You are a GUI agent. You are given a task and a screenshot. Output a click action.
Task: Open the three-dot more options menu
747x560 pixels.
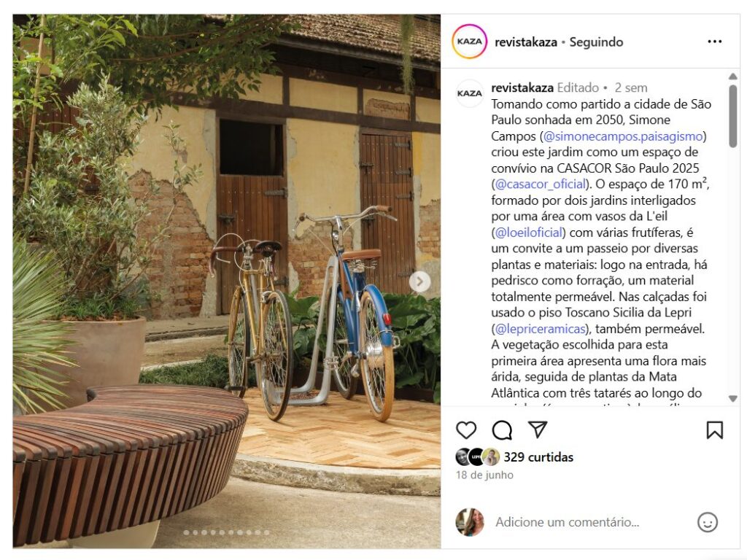(715, 42)
